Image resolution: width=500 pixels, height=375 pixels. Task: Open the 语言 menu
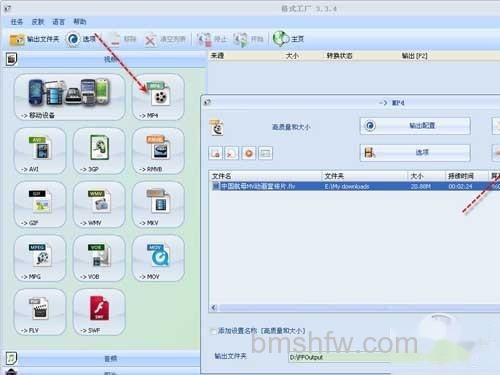(x=59, y=22)
